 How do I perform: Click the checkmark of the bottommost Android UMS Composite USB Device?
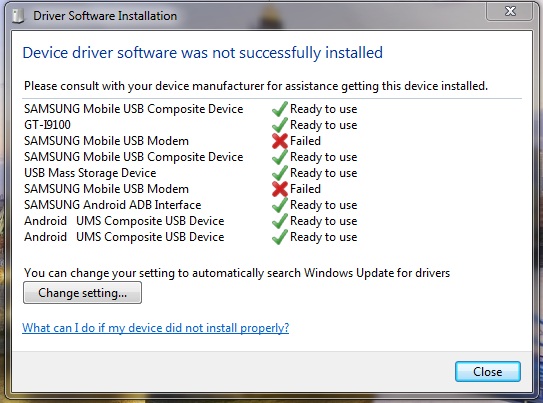pyautogui.click(x=280, y=237)
